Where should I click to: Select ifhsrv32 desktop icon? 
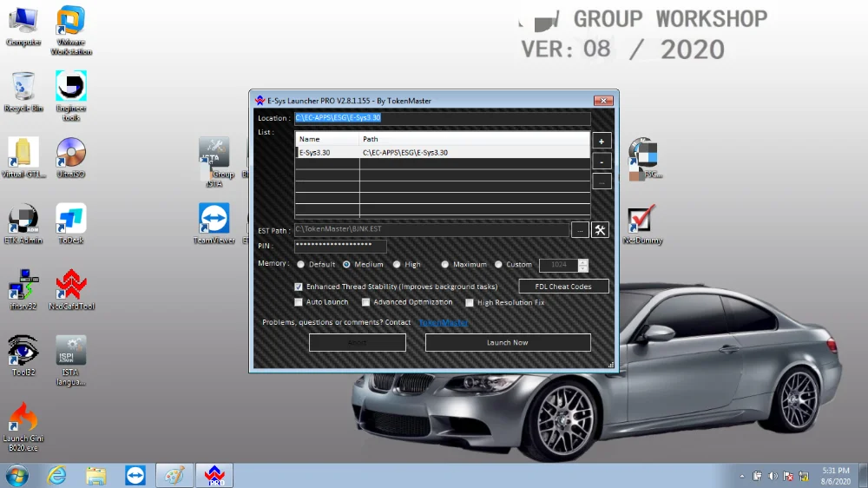point(23,290)
